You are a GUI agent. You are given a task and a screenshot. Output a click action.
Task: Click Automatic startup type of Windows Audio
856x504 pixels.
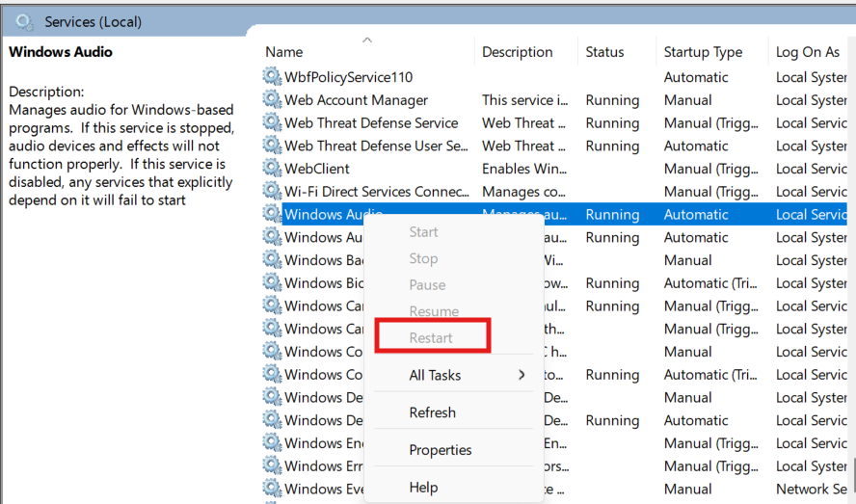696,215
